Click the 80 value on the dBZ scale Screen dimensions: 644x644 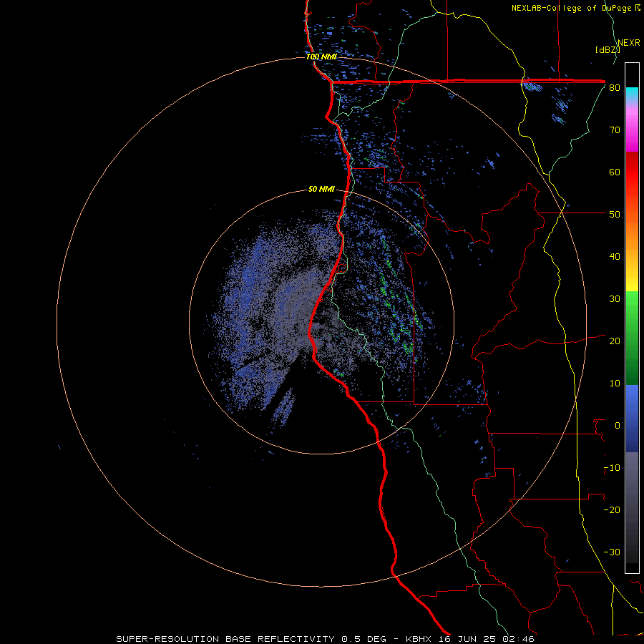[615, 87]
